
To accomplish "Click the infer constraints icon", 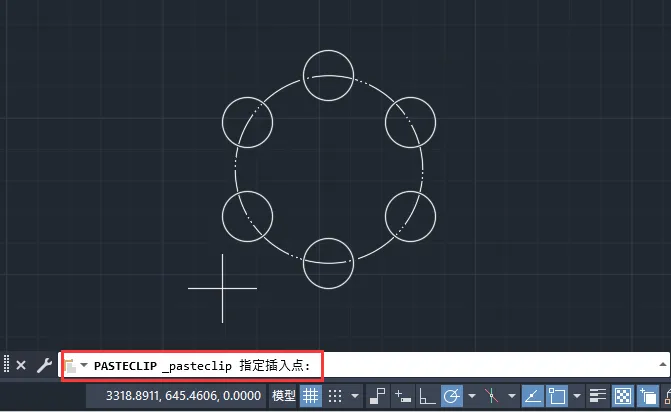I will tap(377, 396).
